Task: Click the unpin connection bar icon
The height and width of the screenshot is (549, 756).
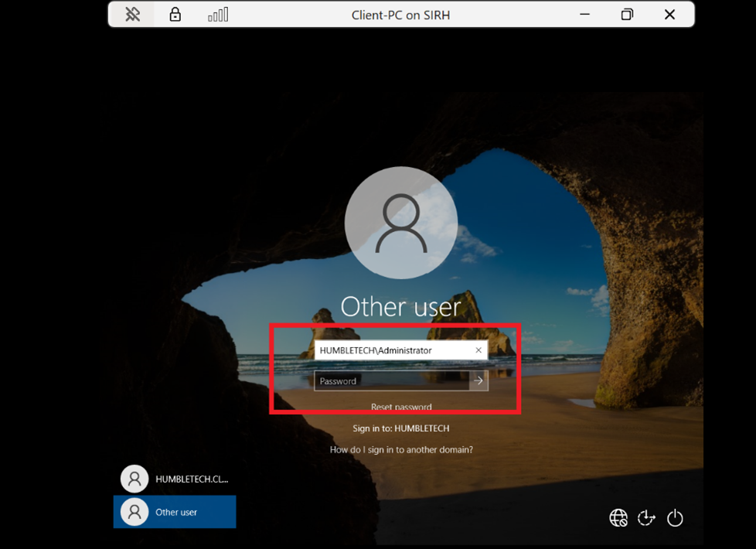Action: pyautogui.click(x=133, y=15)
